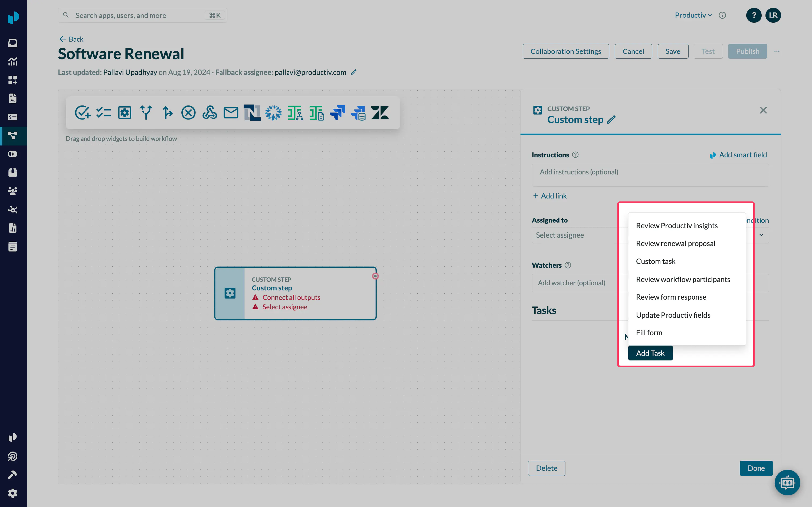Choose Fill form from task list
812x507 pixels.
(649, 333)
